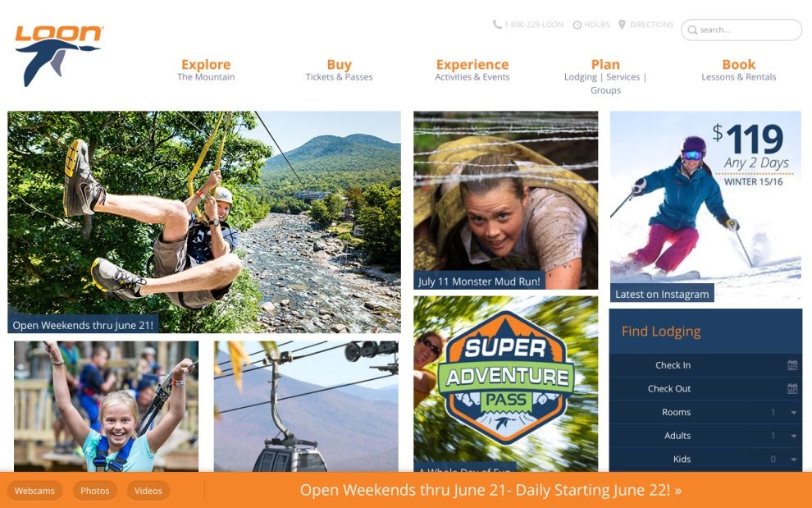The width and height of the screenshot is (812, 508).
Task: Click the Videos button
Action: pyautogui.click(x=148, y=491)
